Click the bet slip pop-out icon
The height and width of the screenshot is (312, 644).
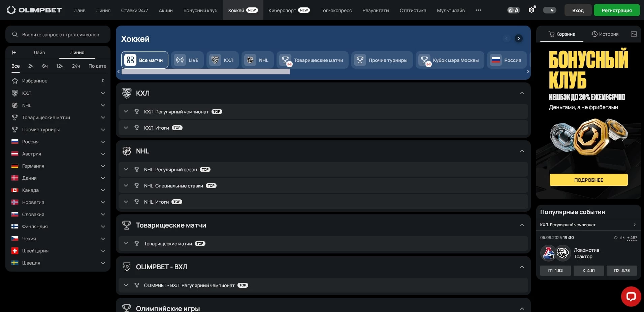[x=634, y=34]
